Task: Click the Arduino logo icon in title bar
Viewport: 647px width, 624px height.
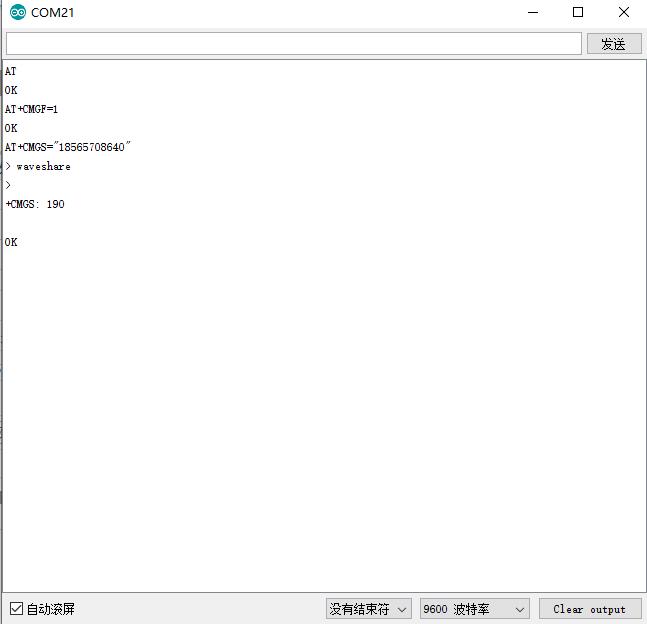Action: tap(18, 12)
